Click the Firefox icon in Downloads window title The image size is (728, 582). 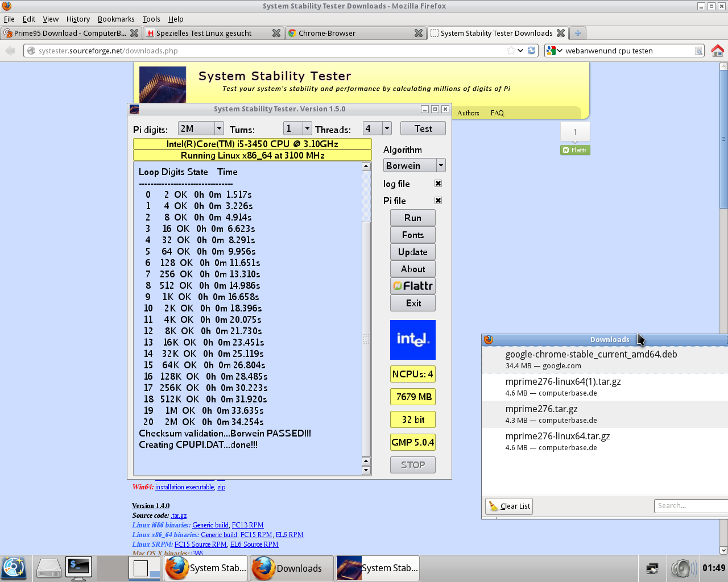(x=488, y=339)
